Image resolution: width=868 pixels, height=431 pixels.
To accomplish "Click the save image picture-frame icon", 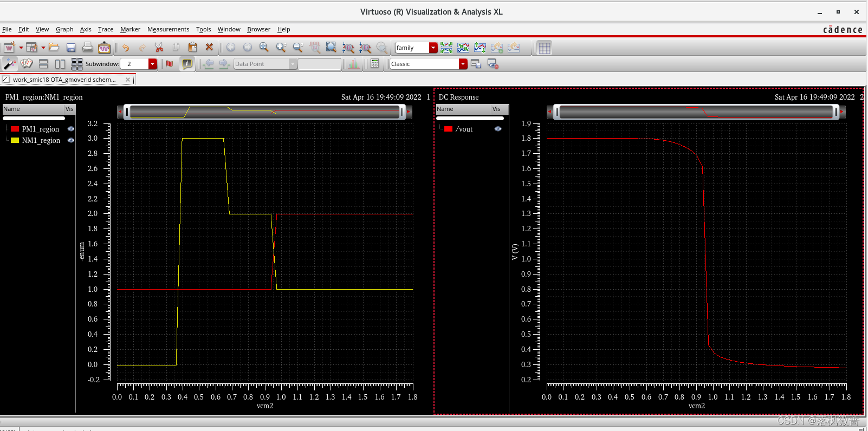I will coord(104,48).
